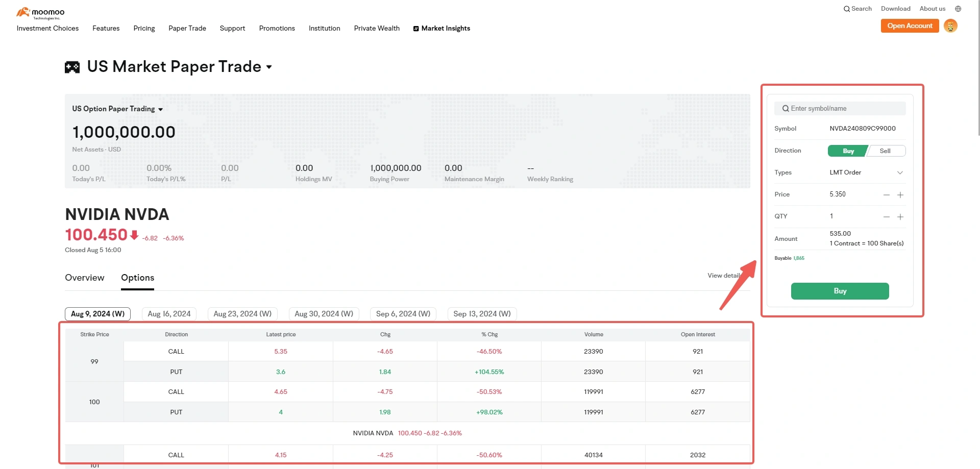The image size is (980, 469).
Task: Switch to the Overview tab
Action: 85,278
